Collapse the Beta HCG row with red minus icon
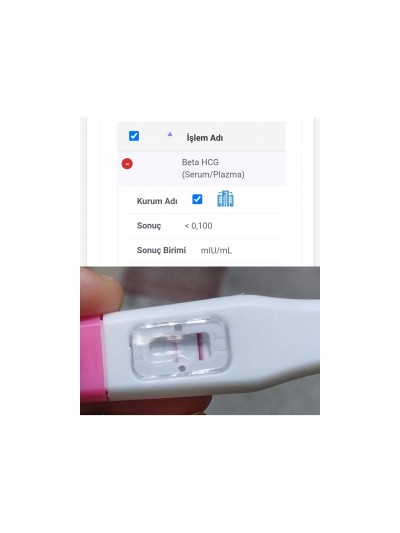 [x=127, y=164]
